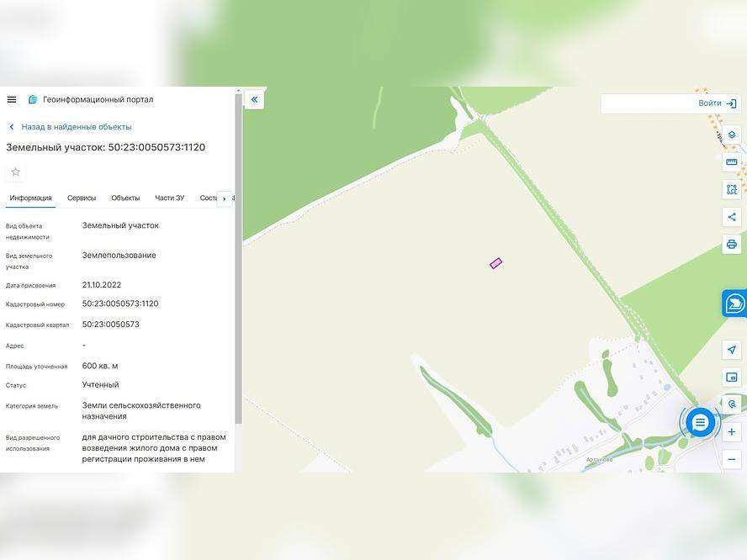Click the Геоинформационный портал logo
This screenshot has width=747, height=560.
[33, 99]
